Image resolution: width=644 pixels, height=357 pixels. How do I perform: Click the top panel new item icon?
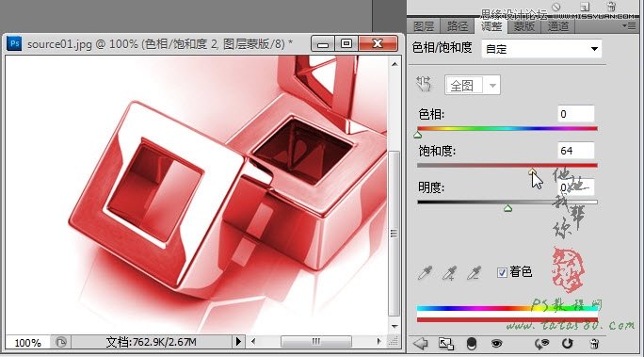click(585, 7)
